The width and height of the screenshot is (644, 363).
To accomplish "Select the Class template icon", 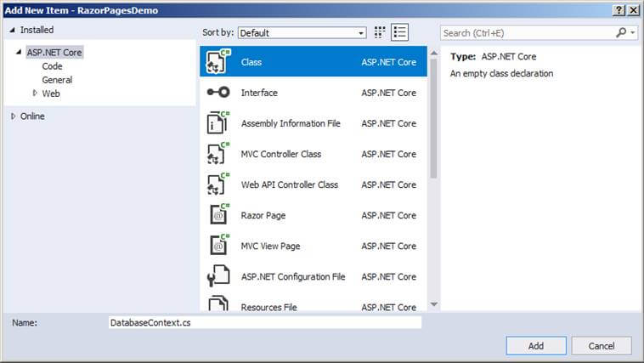I will (x=217, y=62).
